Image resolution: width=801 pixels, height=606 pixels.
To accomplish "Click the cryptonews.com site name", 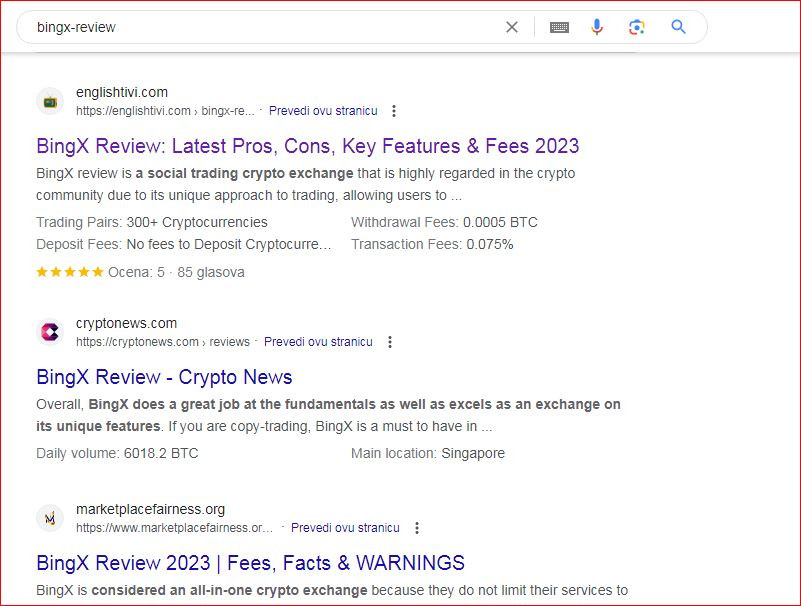I will pyautogui.click(x=126, y=323).
